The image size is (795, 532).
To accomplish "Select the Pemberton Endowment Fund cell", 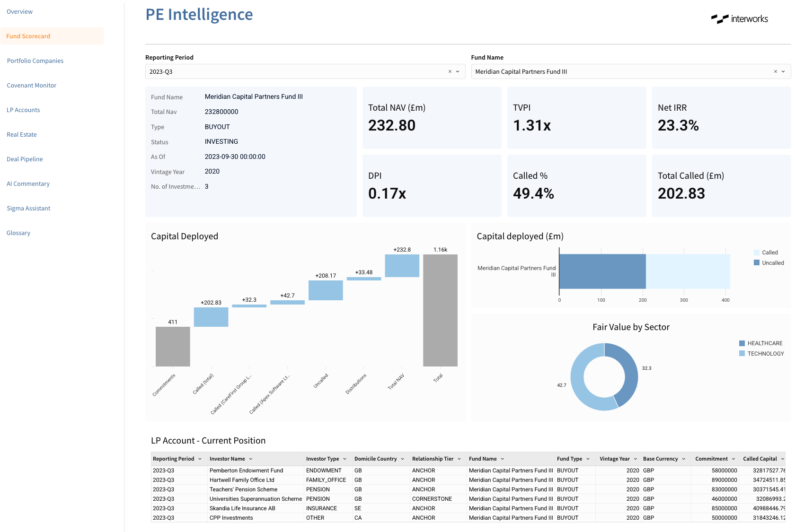I will 256,471.
